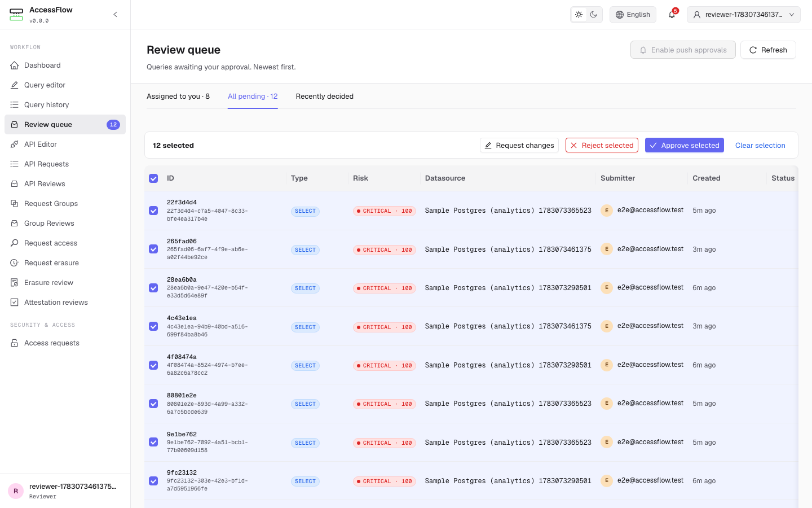812x508 pixels.
Task: Approve selected queries
Action: tap(685, 145)
